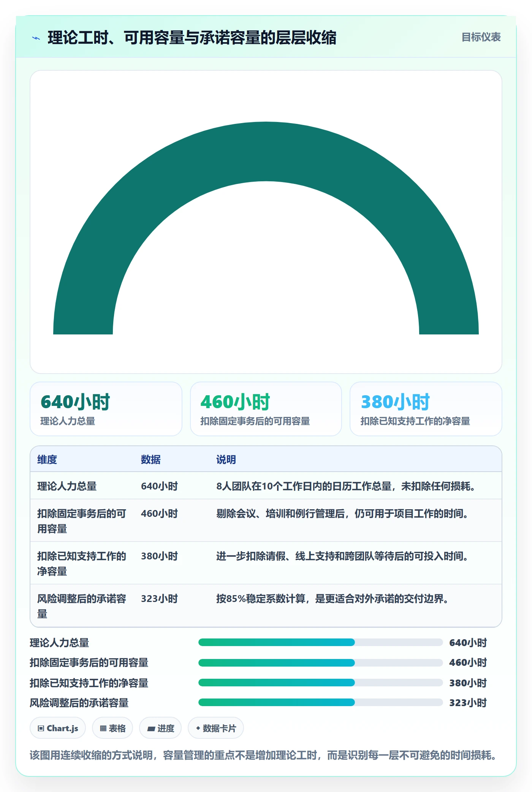Select the 640小时 理论人力总量 data card
The image size is (532, 792).
pos(106,409)
